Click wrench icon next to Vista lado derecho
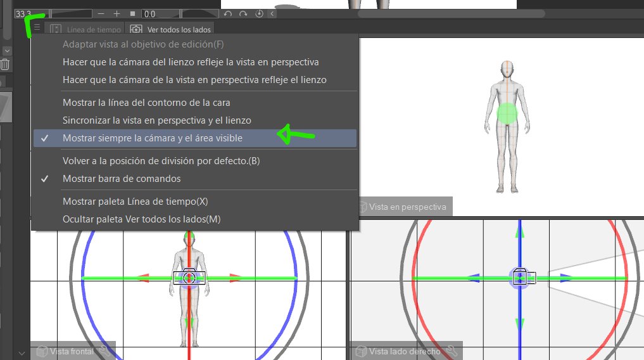 click(x=451, y=351)
